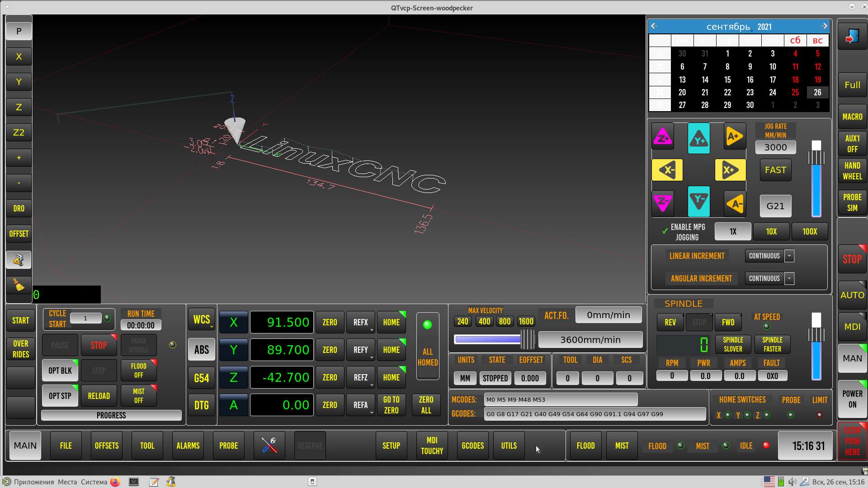Open Приложения menu in system panel
The width and height of the screenshot is (868, 488).
pyautogui.click(x=33, y=482)
